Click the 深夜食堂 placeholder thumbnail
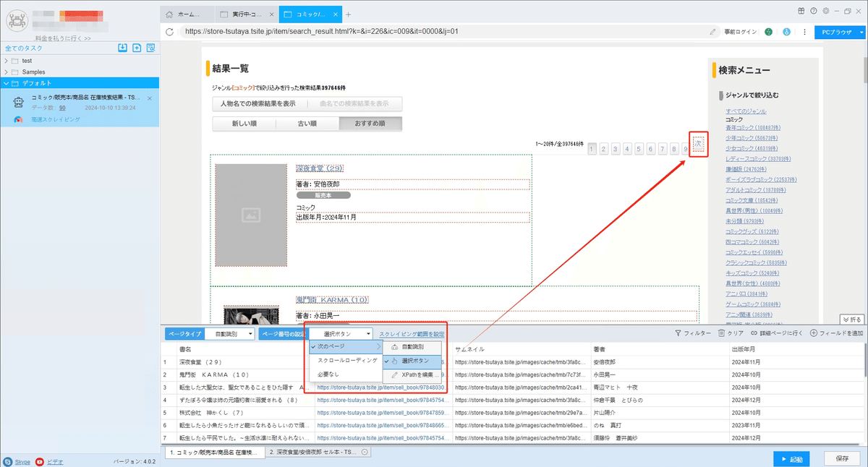This screenshot has width=868, height=467. coord(251,214)
